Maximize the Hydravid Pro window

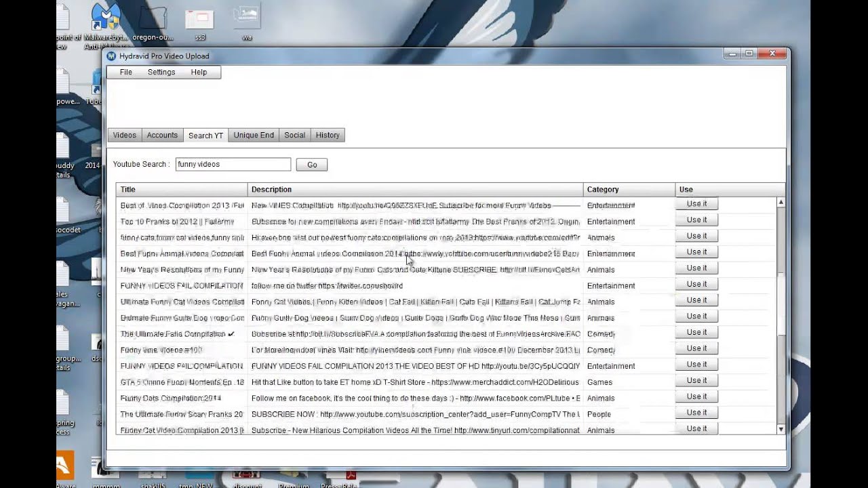(x=749, y=54)
